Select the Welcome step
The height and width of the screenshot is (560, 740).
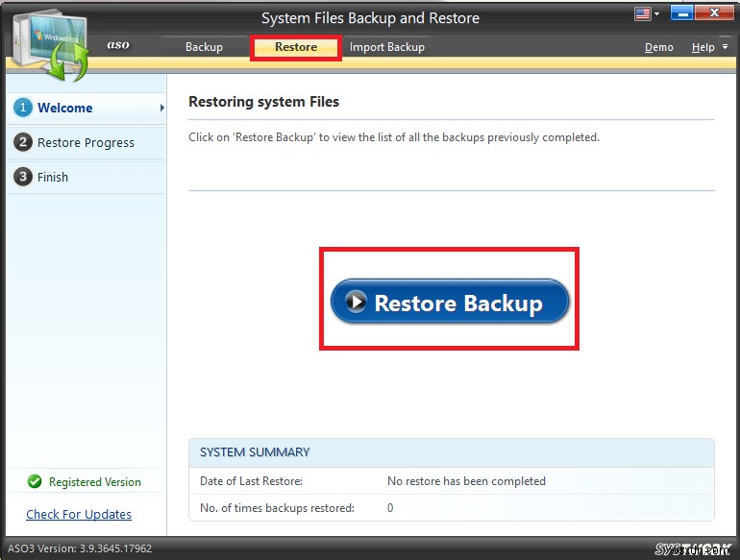click(x=86, y=108)
